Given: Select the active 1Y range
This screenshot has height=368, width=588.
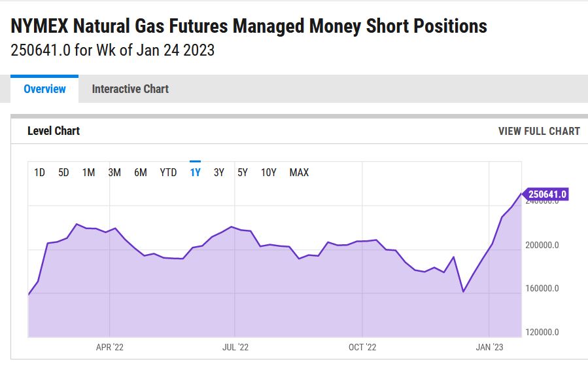Looking at the screenshot, I should coord(195,173).
